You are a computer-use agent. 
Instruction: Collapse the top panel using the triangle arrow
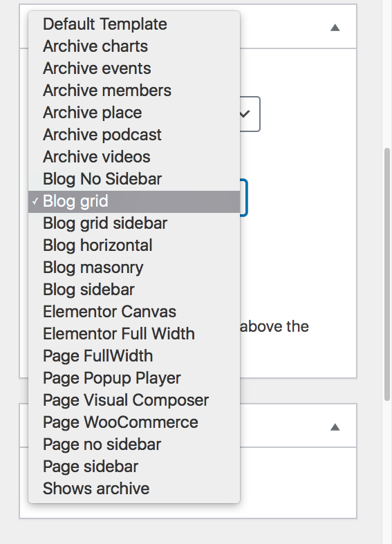pyautogui.click(x=335, y=28)
